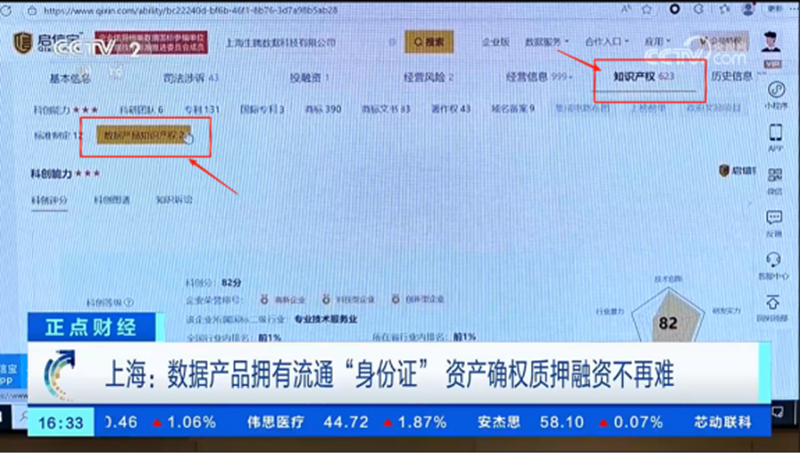The image size is (800, 454).
Task: Click the browser address bar URL
Action: click(190, 10)
